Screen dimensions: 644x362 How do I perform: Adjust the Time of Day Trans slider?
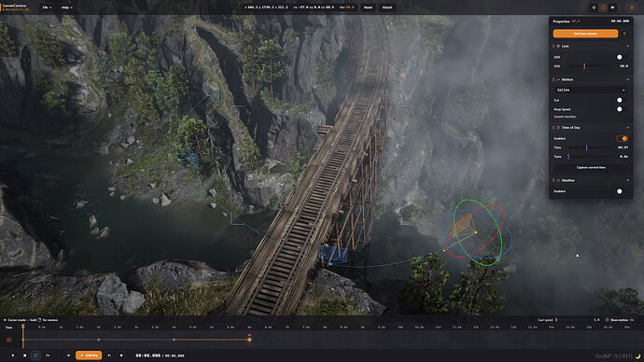(592, 157)
